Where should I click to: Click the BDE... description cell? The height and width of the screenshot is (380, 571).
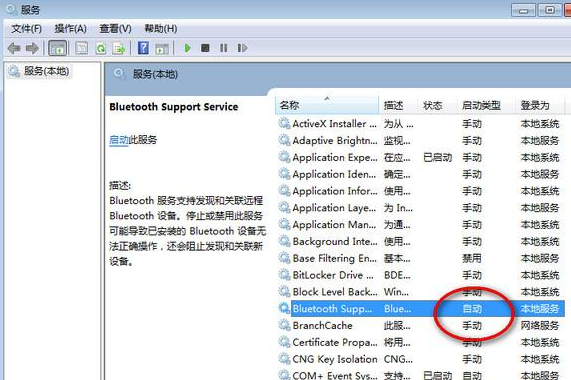pyautogui.click(x=397, y=275)
